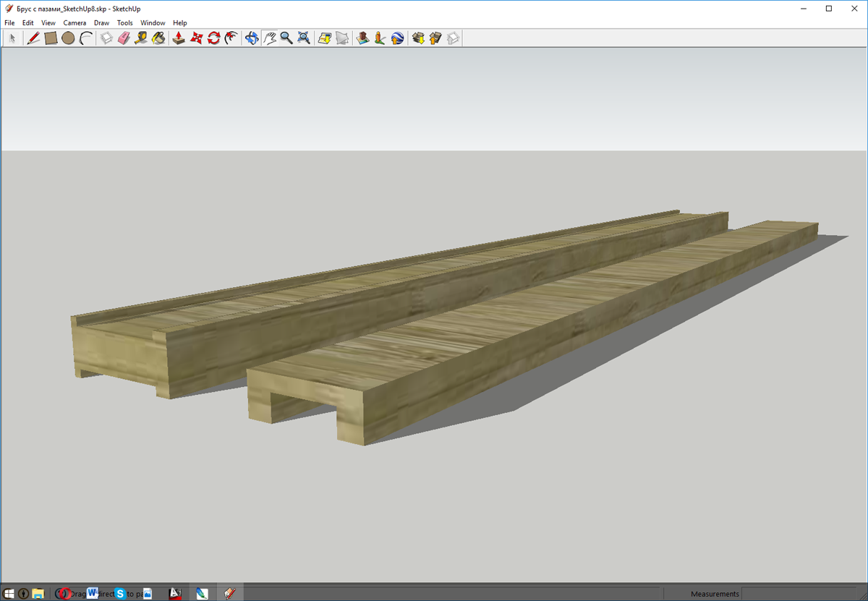Image resolution: width=868 pixels, height=601 pixels.
Task: Activate the Orbit camera tool
Action: pyautogui.click(x=252, y=38)
